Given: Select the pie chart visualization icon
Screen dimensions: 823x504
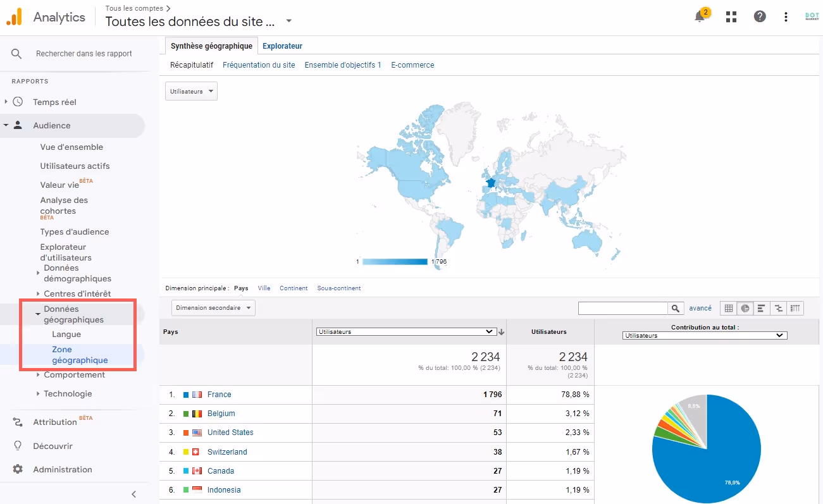Looking at the screenshot, I should tap(745, 308).
